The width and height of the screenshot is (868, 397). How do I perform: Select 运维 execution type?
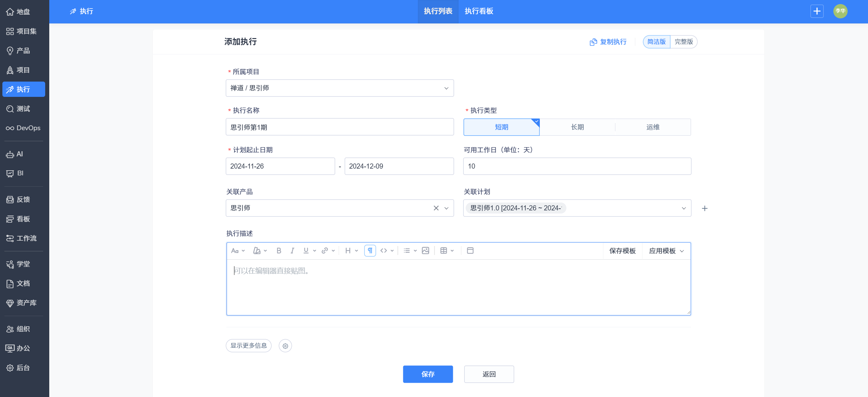point(653,127)
